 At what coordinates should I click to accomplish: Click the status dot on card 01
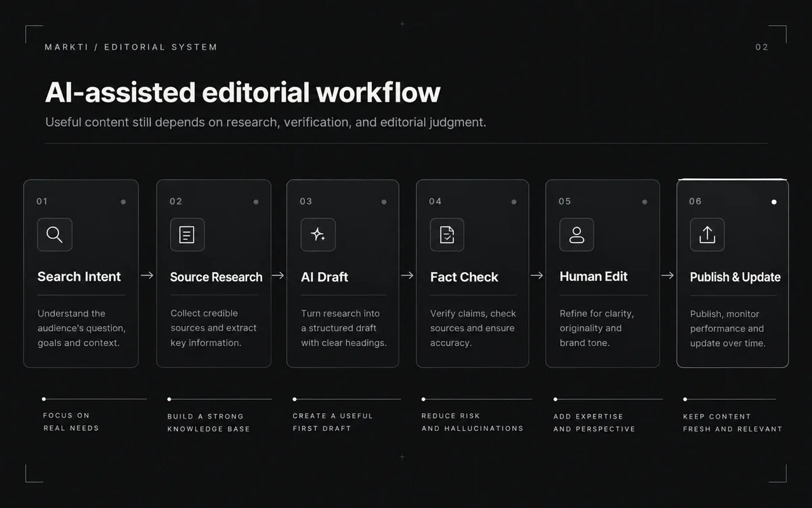click(x=123, y=202)
